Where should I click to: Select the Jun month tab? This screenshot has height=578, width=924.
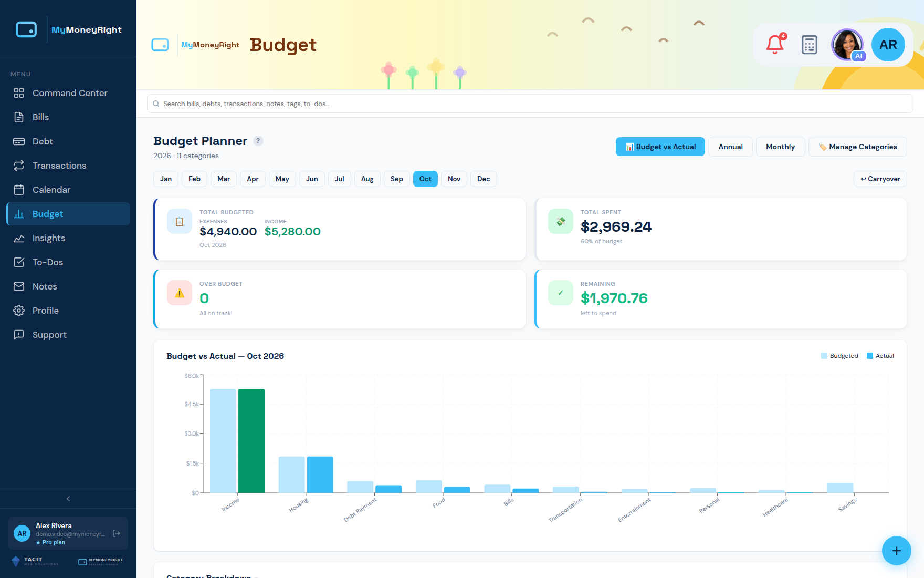click(312, 179)
